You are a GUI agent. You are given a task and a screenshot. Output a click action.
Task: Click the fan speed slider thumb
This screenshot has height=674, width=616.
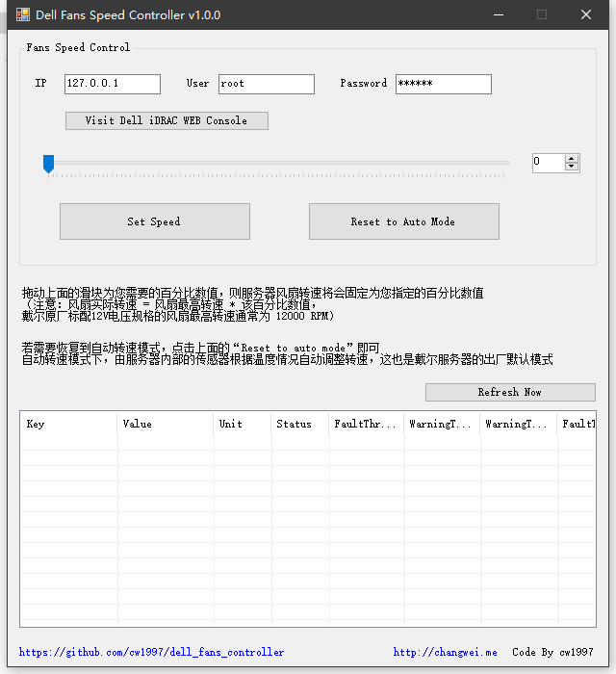pyautogui.click(x=48, y=164)
